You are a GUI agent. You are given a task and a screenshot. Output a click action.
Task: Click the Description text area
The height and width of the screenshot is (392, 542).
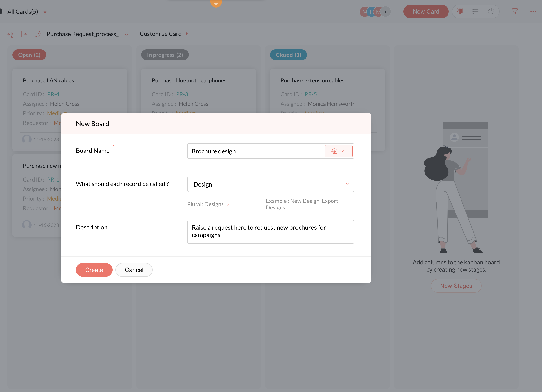270,231
